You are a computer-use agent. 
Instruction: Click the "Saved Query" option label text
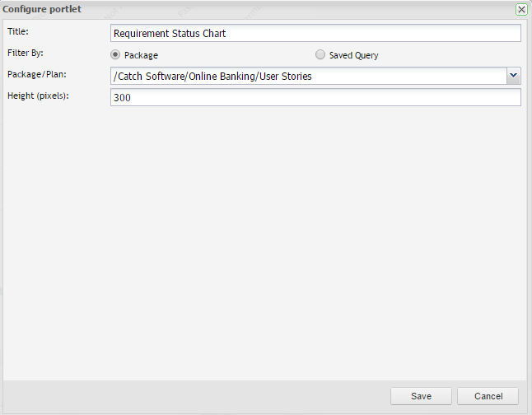353,55
